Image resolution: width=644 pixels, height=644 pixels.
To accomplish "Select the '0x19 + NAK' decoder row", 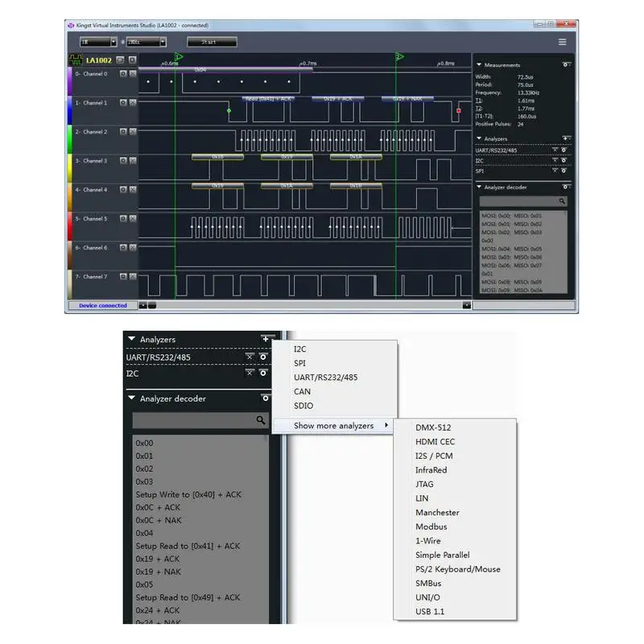I will 158,572.
